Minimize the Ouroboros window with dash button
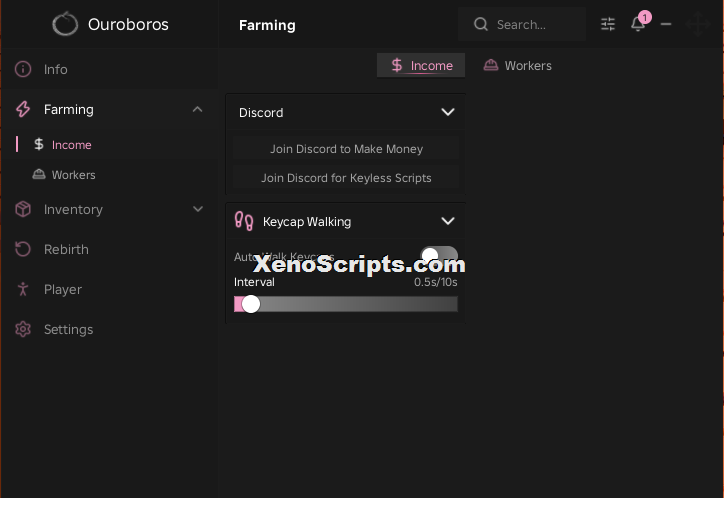The width and height of the screenshot is (724, 528). point(666,24)
